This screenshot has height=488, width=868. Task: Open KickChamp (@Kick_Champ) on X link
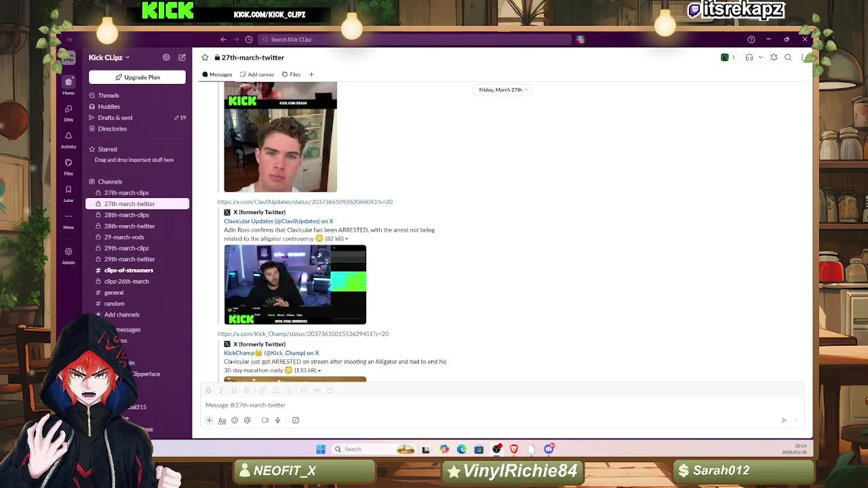pos(271,353)
